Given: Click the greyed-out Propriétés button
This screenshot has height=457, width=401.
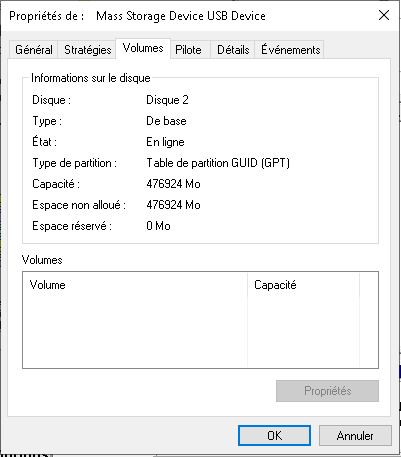Looking at the screenshot, I should pos(327,391).
